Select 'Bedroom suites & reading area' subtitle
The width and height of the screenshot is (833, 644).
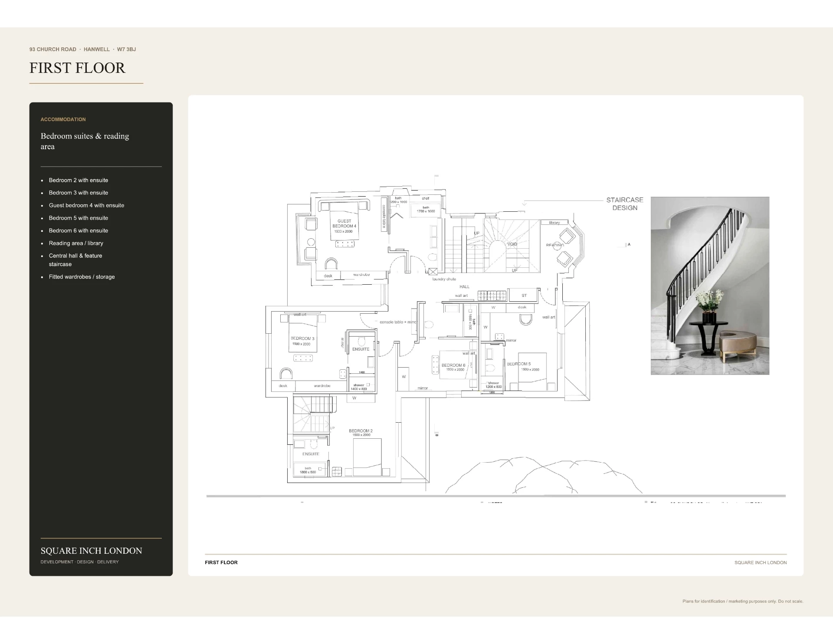pos(85,141)
